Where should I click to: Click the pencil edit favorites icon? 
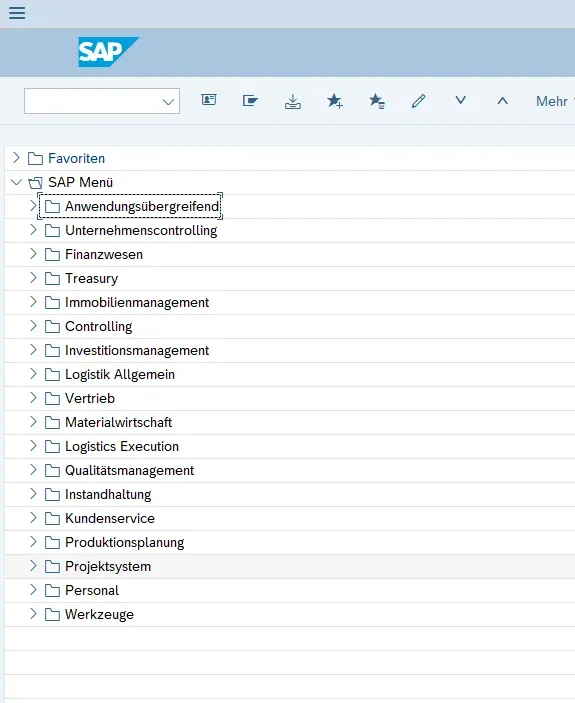tap(419, 101)
